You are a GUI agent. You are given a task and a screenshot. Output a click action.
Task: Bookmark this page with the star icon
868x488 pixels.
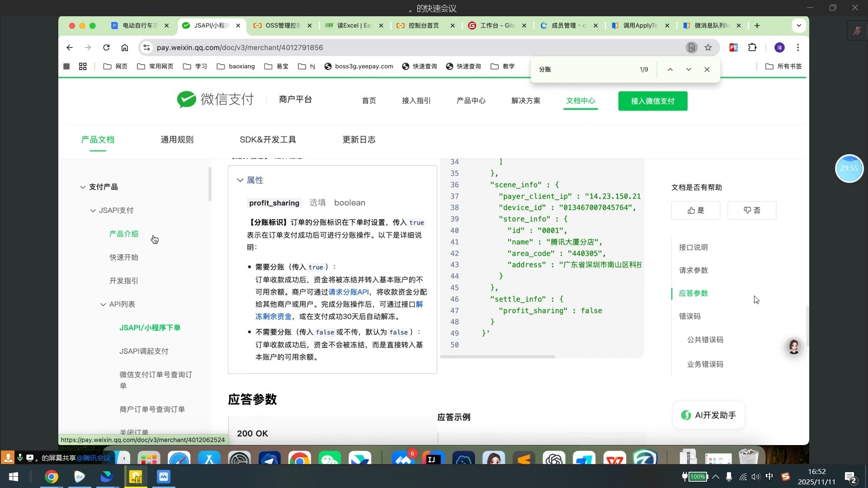coord(708,47)
